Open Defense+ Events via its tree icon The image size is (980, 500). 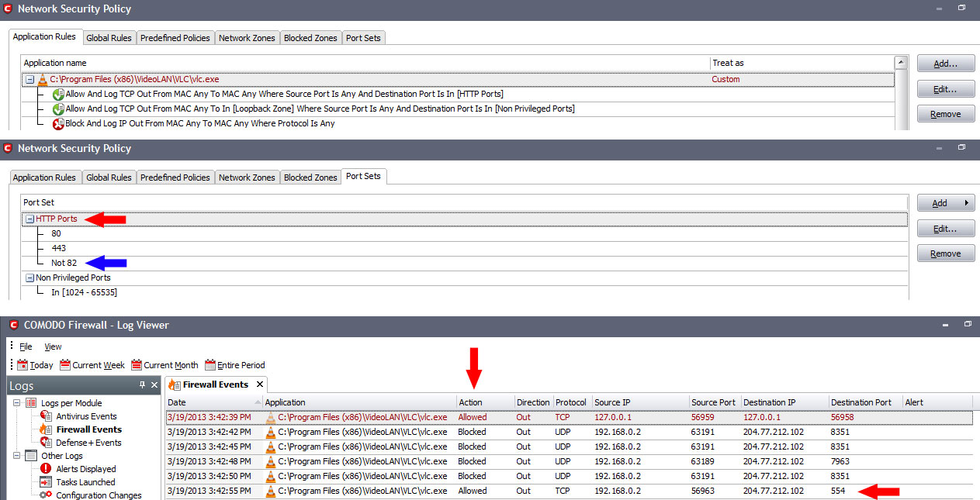(x=45, y=443)
